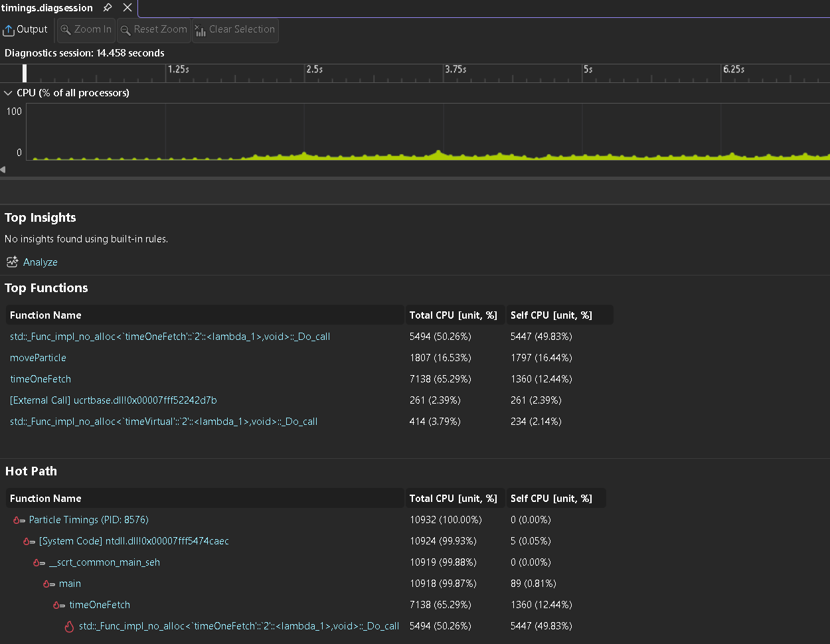Click the Output button
The width and height of the screenshot is (830, 644).
pos(25,29)
